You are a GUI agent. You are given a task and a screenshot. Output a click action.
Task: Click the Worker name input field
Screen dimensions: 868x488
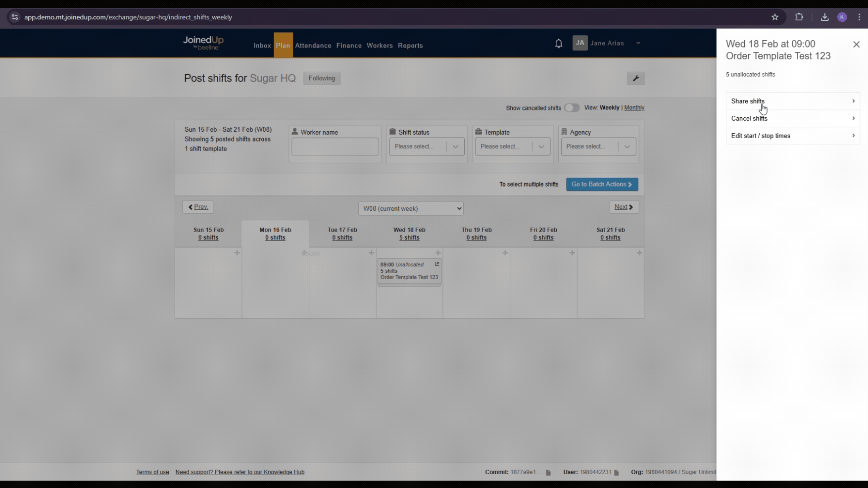tap(335, 146)
